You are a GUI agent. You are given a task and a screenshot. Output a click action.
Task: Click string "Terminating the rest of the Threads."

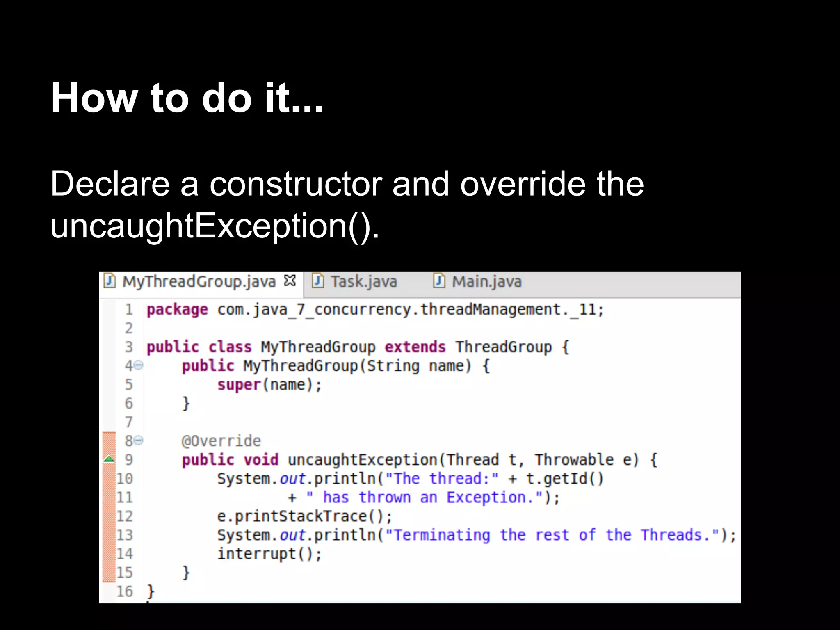pos(552,535)
